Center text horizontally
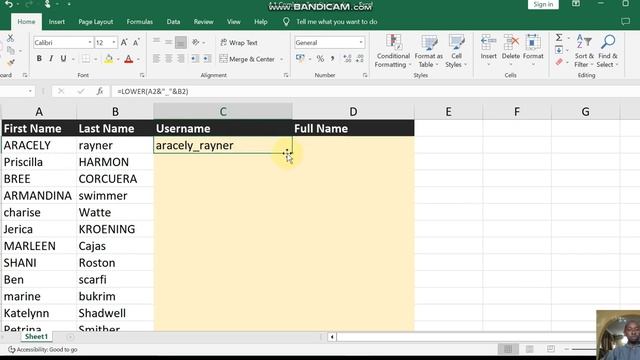This screenshot has width=640, height=360. coord(169,59)
